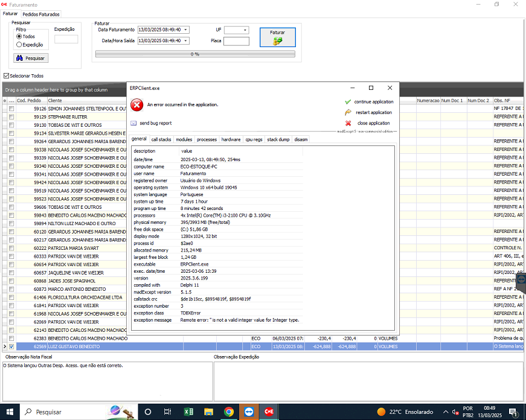Click the red error icon in dialog

tap(137, 105)
